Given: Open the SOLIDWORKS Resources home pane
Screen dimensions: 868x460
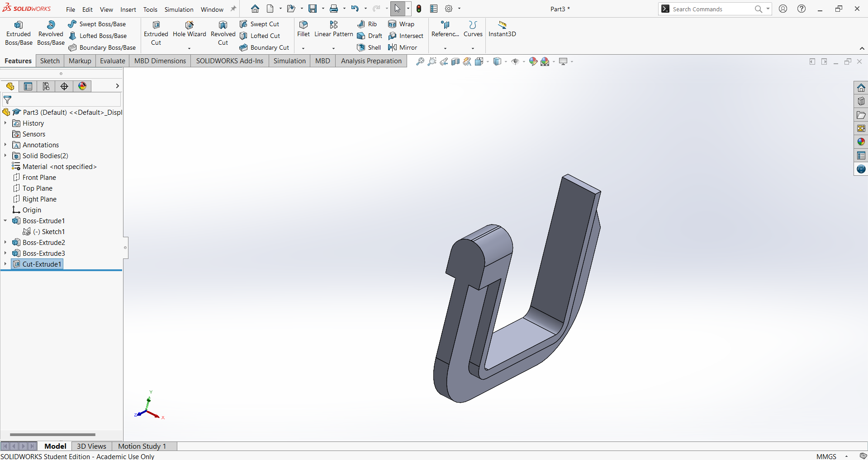Looking at the screenshot, I should [x=861, y=88].
